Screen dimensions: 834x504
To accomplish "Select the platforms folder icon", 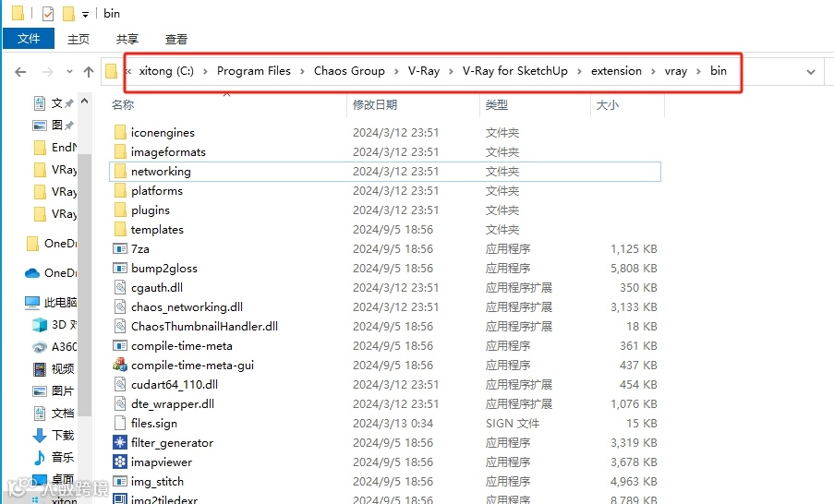I will (x=120, y=191).
